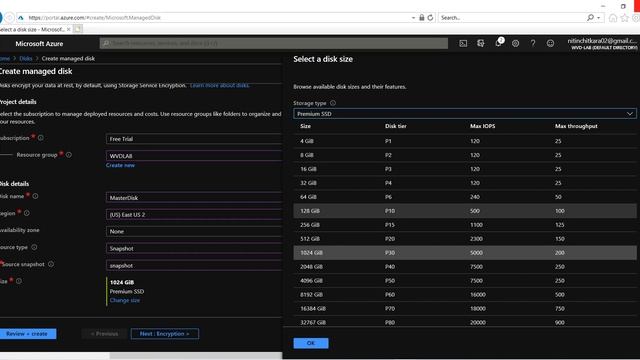Click browser search magnifier icon

(590, 18)
